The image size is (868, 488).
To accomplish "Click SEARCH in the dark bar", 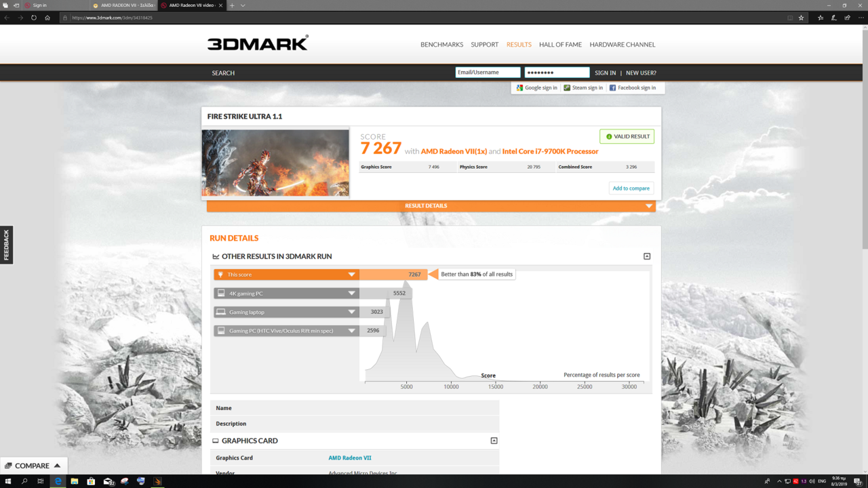I will click(x=223, y=73).
